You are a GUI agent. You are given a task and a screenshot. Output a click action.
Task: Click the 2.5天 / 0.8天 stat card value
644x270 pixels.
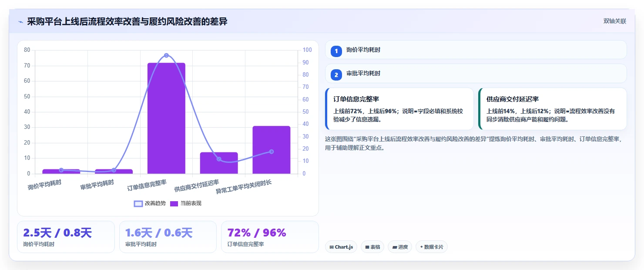(57, 233)
